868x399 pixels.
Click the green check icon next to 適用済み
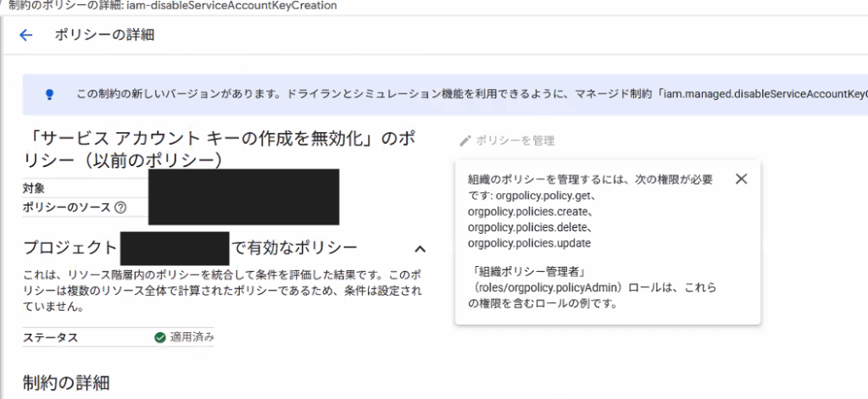point(159,337)
